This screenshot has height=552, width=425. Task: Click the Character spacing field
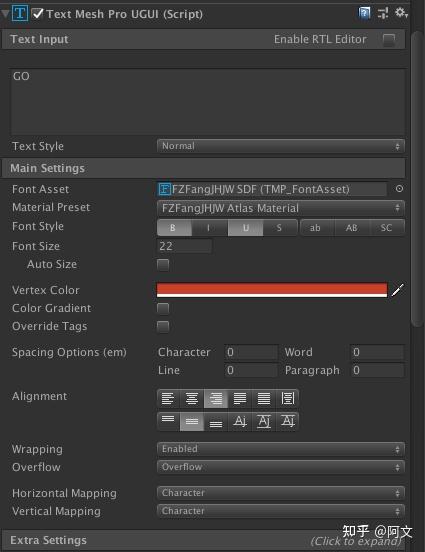(251, 352)
